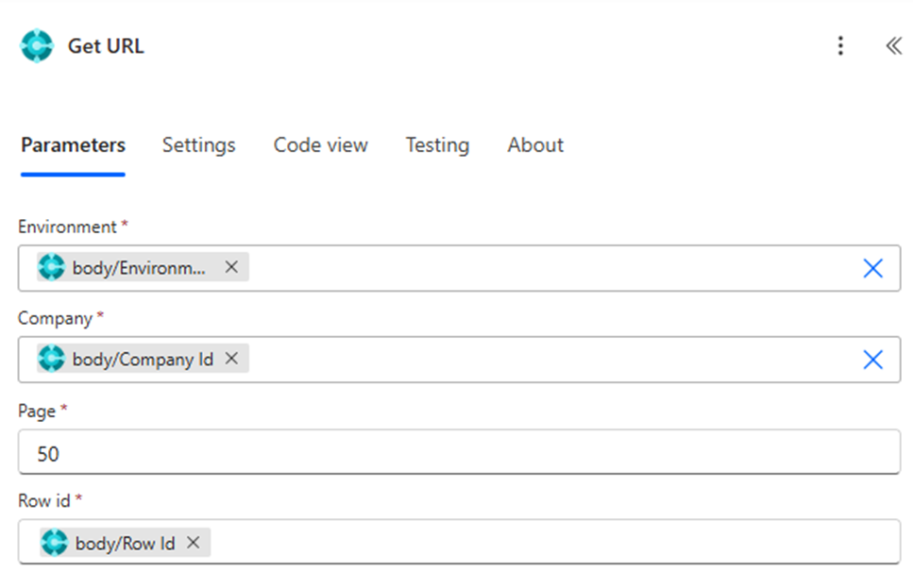Clear the Environment field with blue X
This screenshot has width=913, height=588.
click(x=872, y=269)
